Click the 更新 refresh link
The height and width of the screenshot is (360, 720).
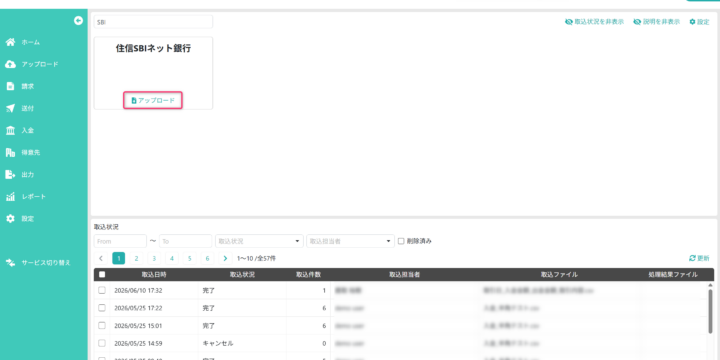coord(699,259)
